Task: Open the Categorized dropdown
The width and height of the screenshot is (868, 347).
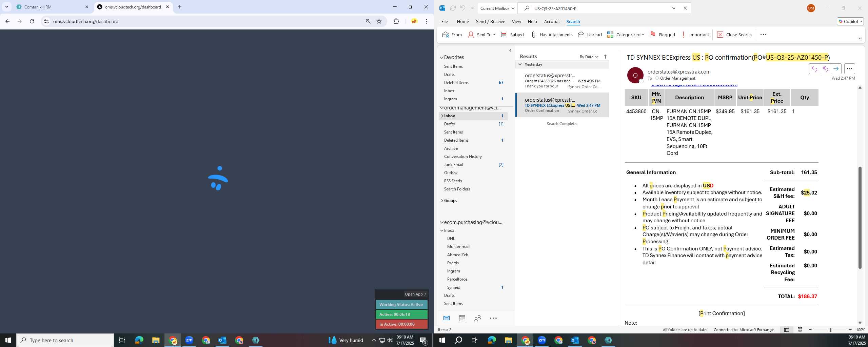Action: pos(626,35)
